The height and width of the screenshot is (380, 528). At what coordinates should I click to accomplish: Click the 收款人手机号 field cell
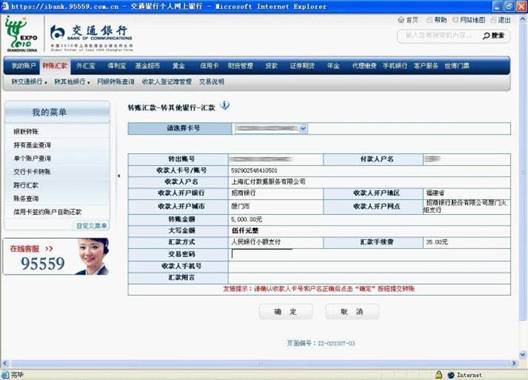point(369,266)
